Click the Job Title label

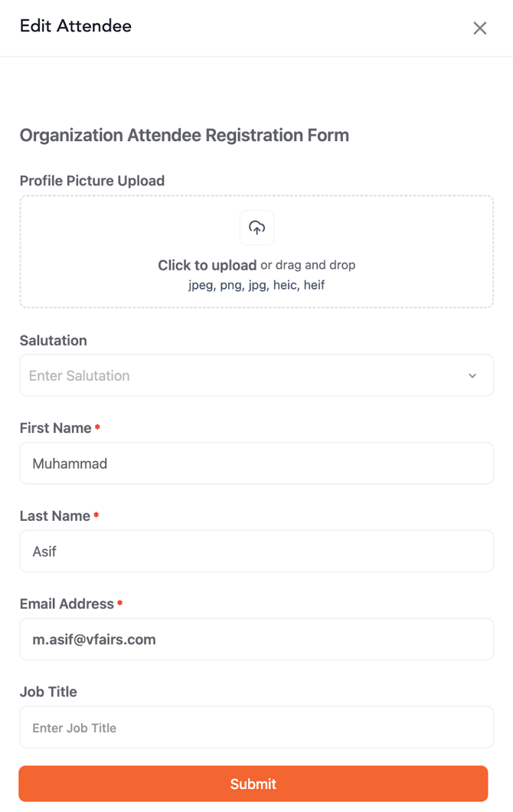[x=48, y=692]
